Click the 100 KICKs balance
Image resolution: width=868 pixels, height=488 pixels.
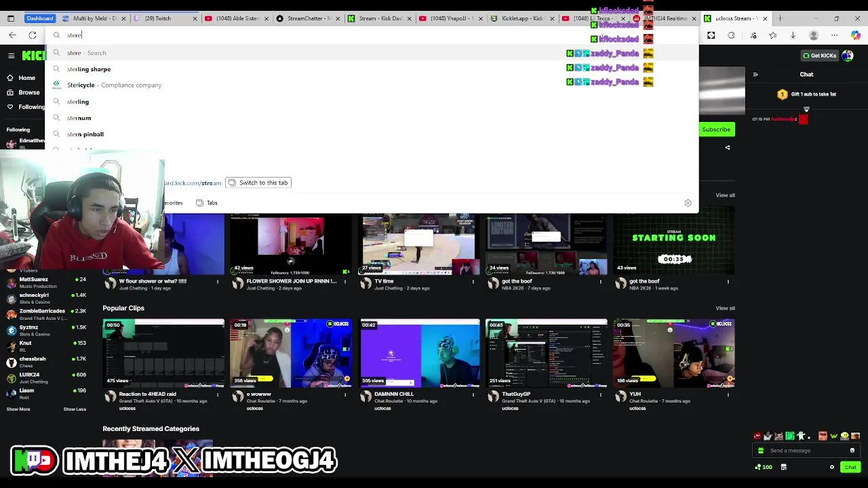point(764,467)
